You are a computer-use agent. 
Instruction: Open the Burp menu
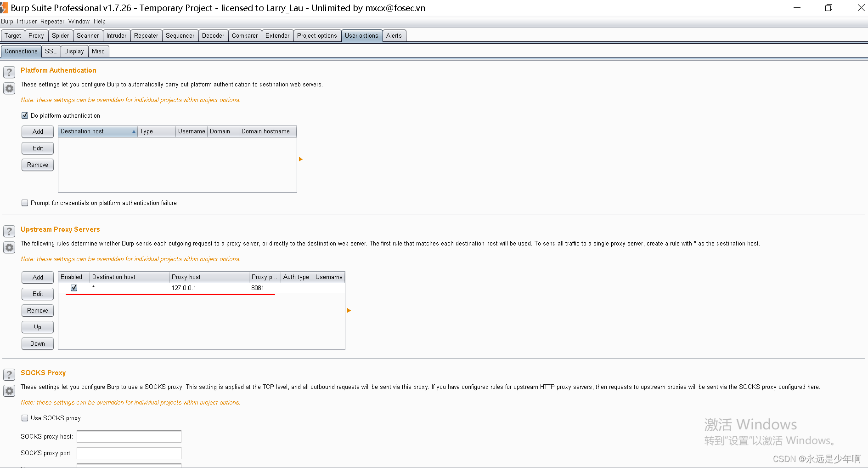pos(7,21)
